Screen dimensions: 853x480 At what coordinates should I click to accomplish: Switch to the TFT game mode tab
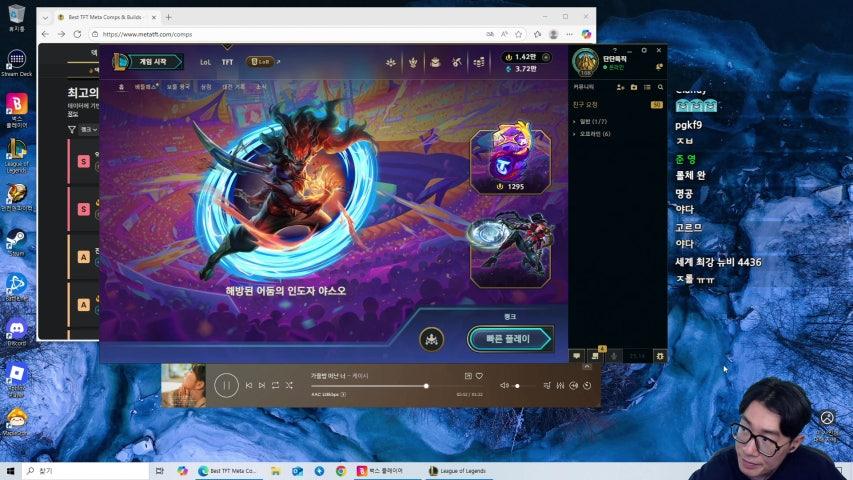click(227, 63)
